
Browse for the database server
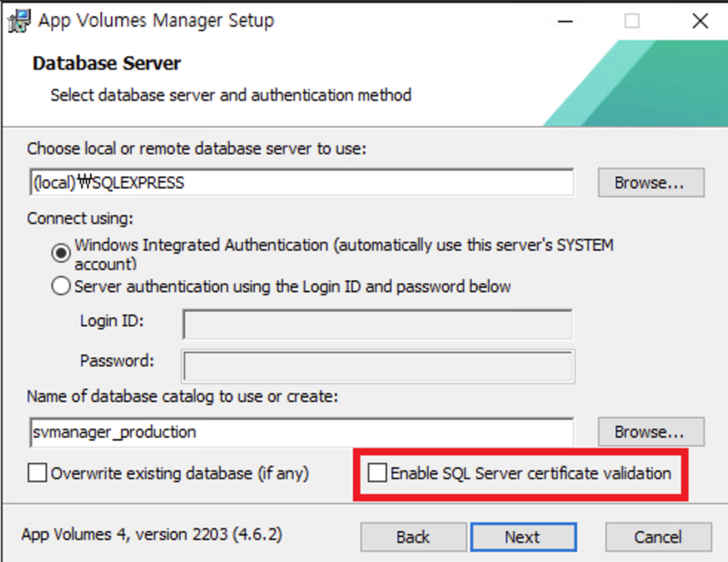pyautogui.click(x=651, y=182)
